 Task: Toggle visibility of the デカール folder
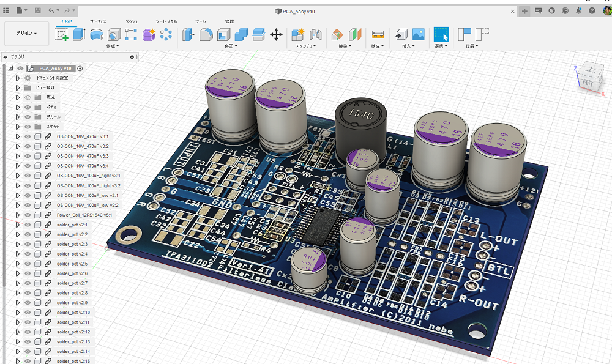(28, 117)
